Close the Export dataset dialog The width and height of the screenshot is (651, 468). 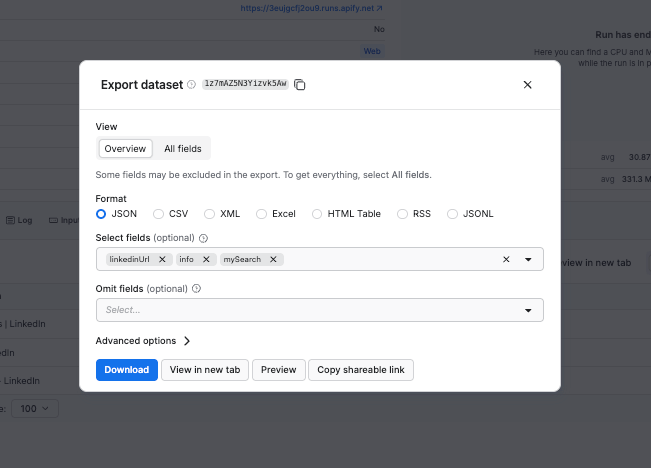click(x=527, y=85)
